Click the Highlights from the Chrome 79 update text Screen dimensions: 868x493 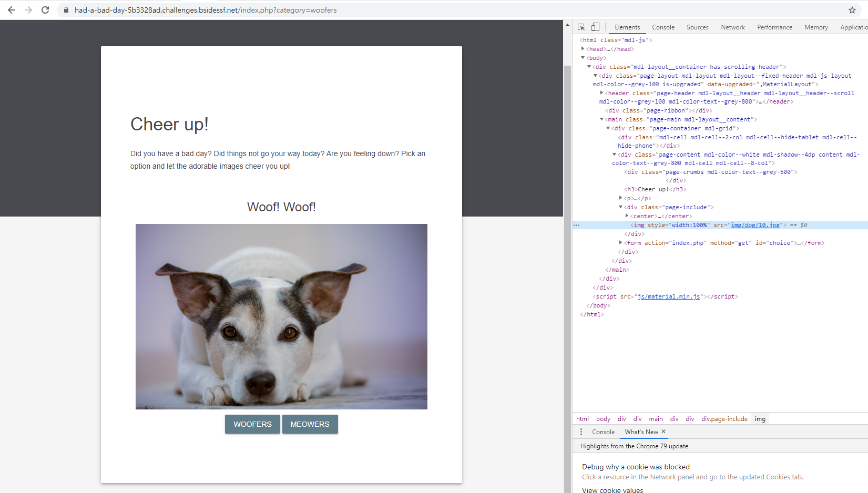point(634,446)
